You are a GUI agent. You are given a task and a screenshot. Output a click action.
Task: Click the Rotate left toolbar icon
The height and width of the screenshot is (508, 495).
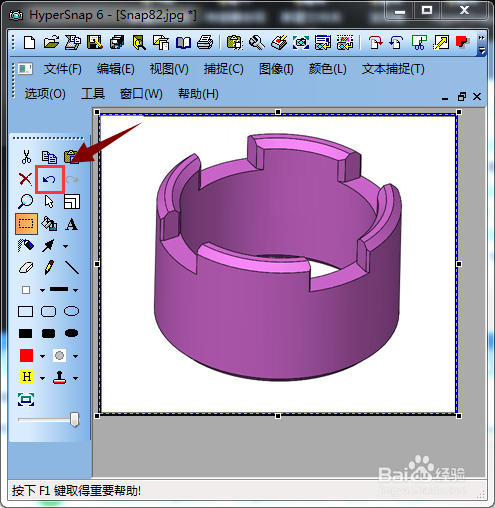[x=397, y=43]
